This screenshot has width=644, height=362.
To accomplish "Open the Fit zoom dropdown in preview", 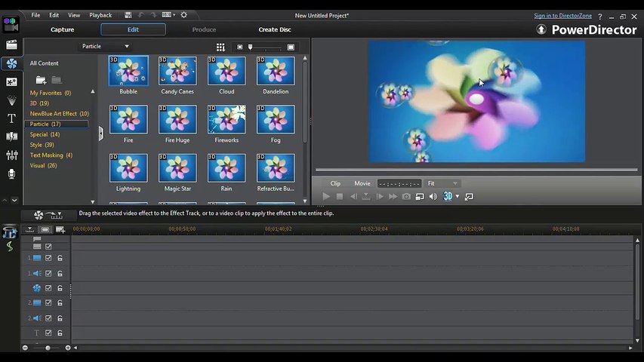I will 442,183.
